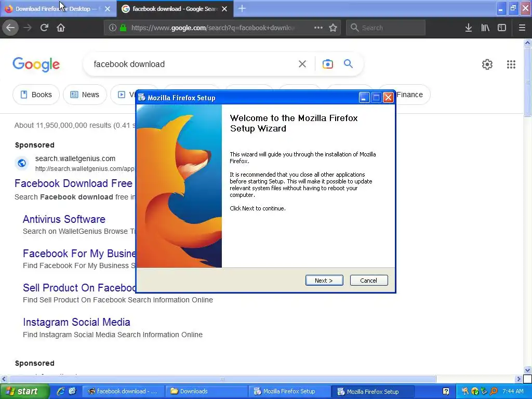This screenshot has height=399, width=532.
Task: Open the Facebook Download Free result
Action: 74,183
